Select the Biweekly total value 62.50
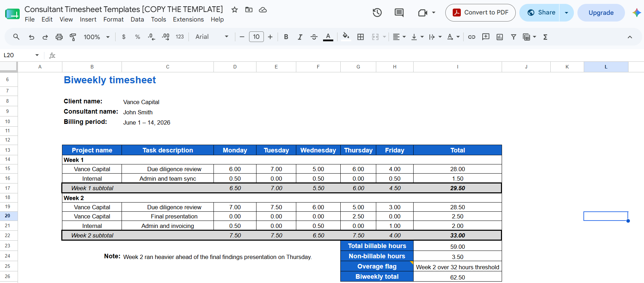The width and height of the screenshot is (644, 283). [457, 277]
